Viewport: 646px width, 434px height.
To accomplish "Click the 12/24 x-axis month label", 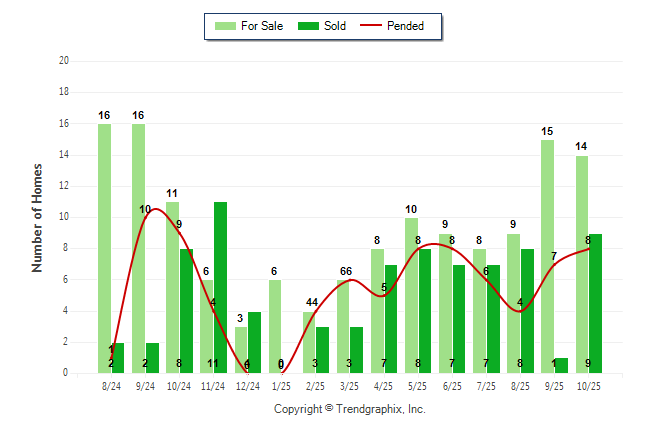I will pyautogui.click(x=247, y=385).
